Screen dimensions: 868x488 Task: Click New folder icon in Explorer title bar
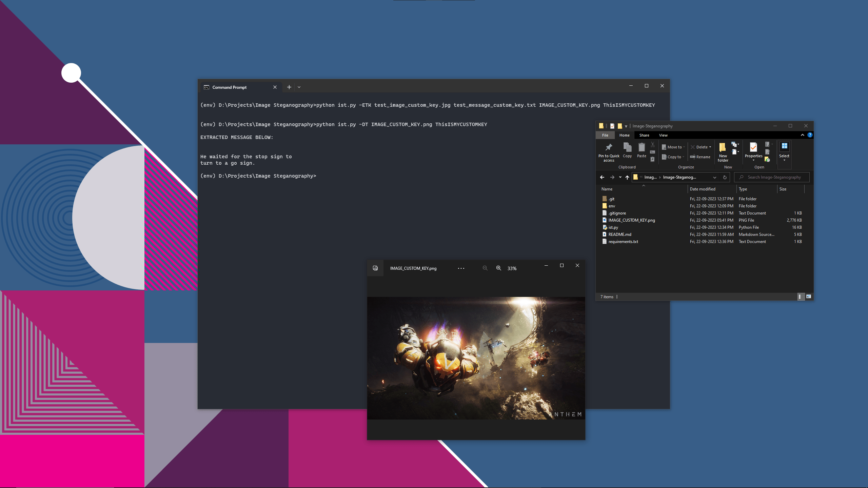[620, 126]
